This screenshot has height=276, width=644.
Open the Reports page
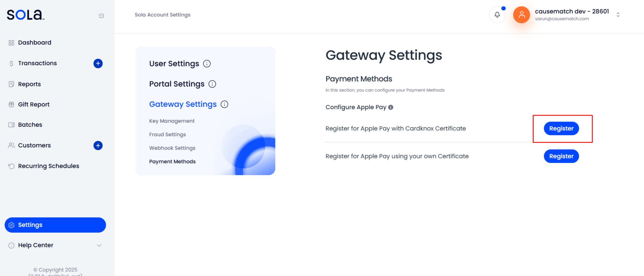click(29, 84)
